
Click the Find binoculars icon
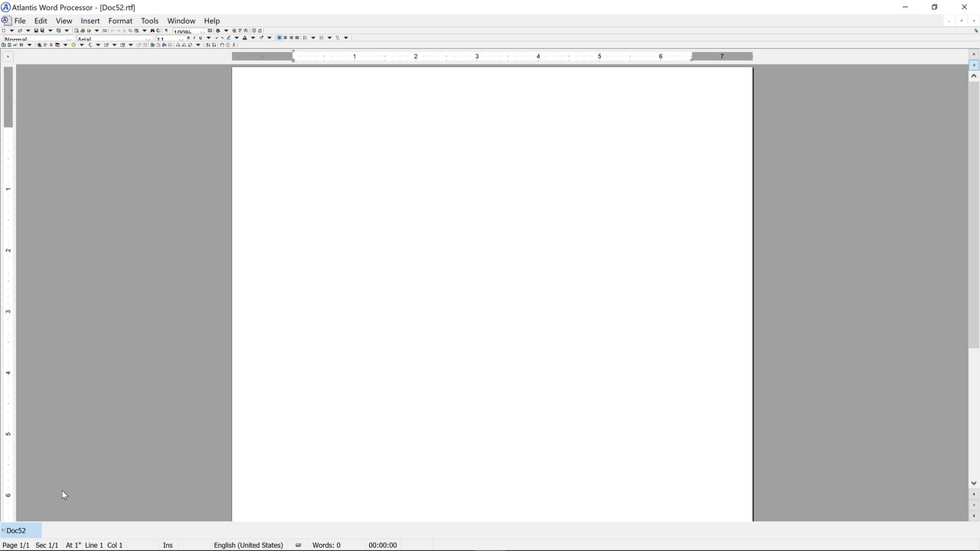[x=152, y=31]
